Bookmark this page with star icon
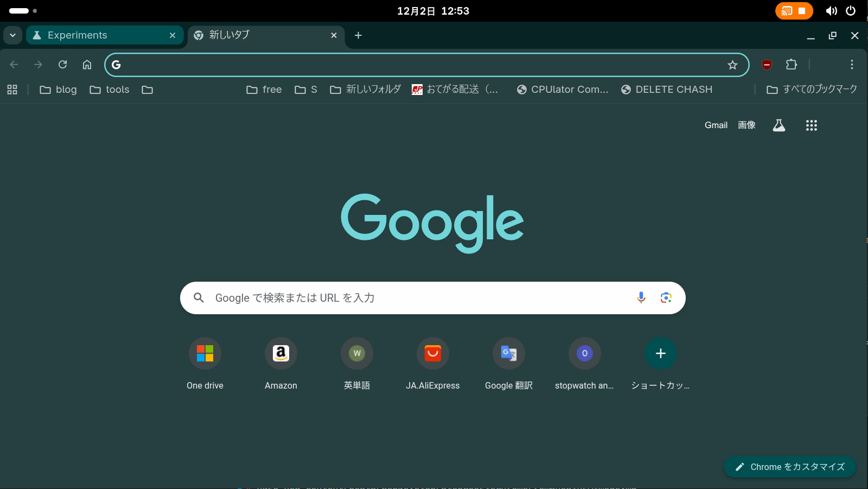868x489 pixels. point(732,65)
